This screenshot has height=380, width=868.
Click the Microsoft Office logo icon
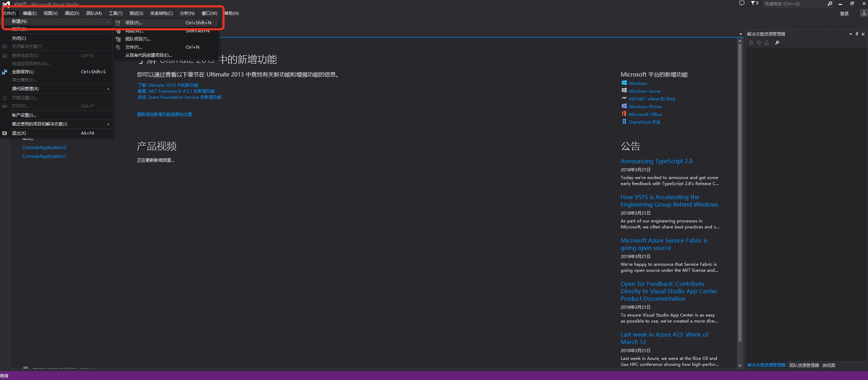(624, 114)
